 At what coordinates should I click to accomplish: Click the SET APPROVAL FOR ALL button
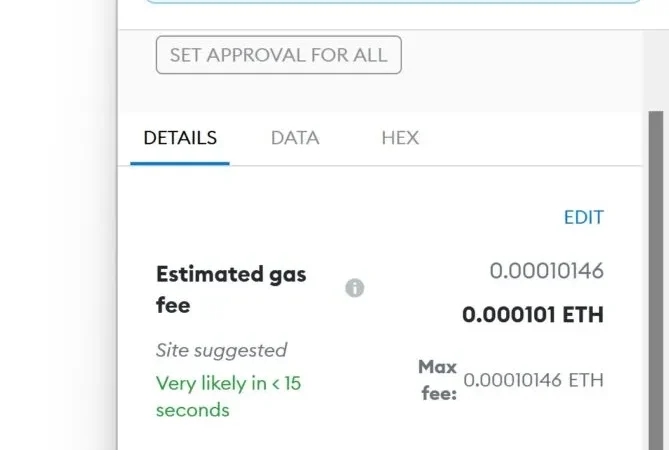click(279, 55)
